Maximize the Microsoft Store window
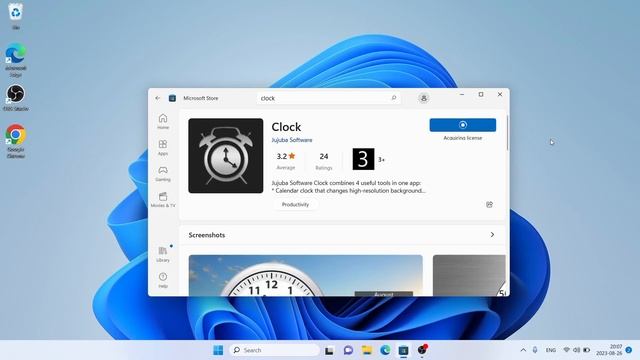Screen dimensions: 640x360 481,94
